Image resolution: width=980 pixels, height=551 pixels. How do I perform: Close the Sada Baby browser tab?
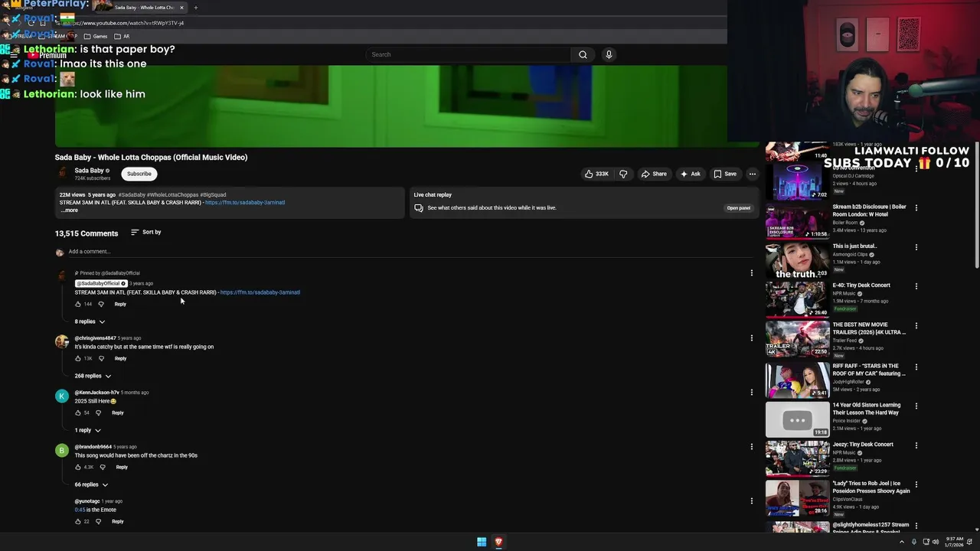pos(181,8)
